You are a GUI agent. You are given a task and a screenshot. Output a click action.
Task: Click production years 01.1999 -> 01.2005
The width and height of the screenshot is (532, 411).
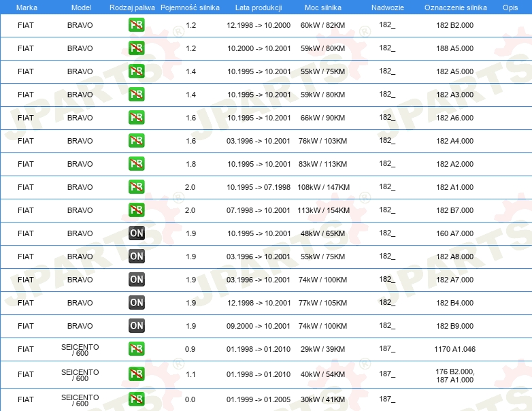(259, 399)
